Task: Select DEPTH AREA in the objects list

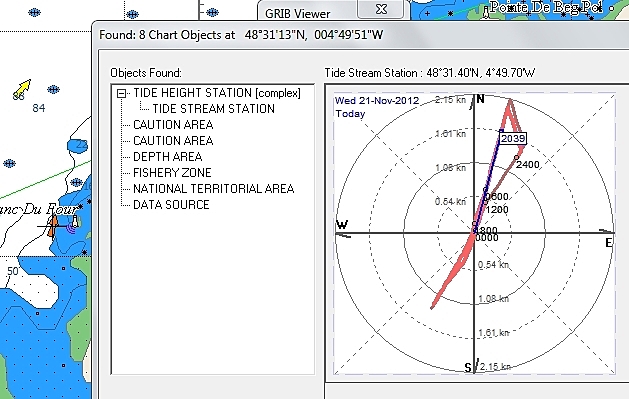Action: (x=167, y=157)
